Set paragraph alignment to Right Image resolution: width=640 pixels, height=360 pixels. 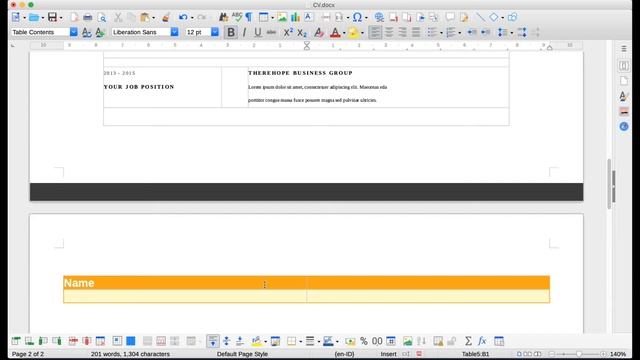coord(402,32)
